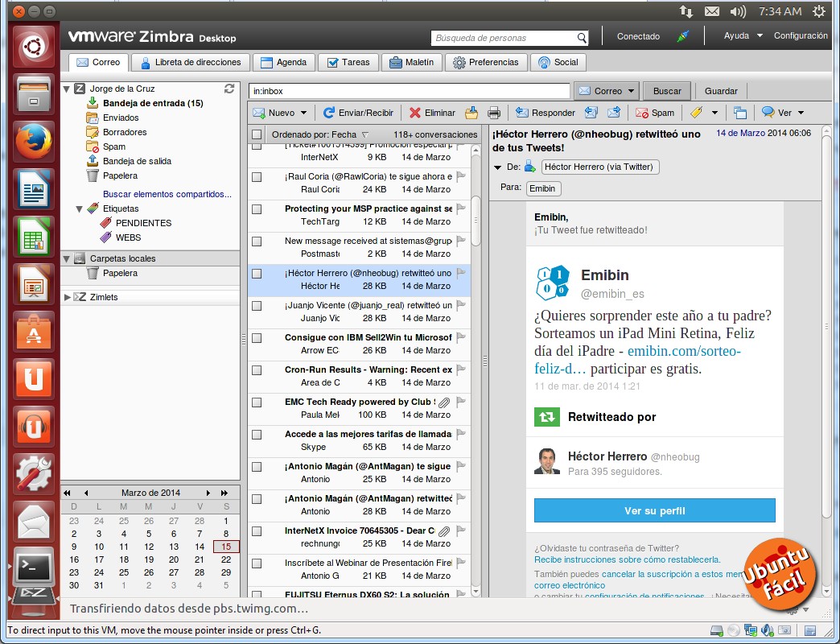Check the IBM Sell2Win message checkbox

pyautogui.click(x=257, y=337)
